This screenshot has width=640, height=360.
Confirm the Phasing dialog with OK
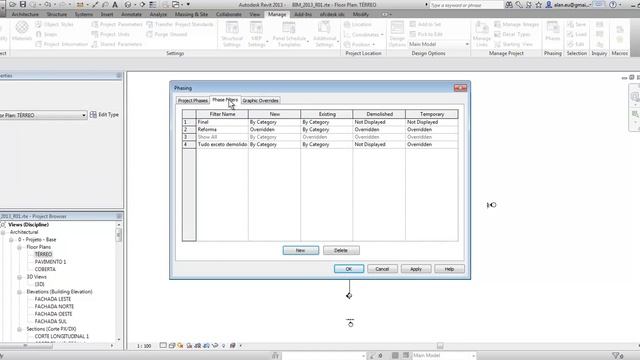coord(349,269)
